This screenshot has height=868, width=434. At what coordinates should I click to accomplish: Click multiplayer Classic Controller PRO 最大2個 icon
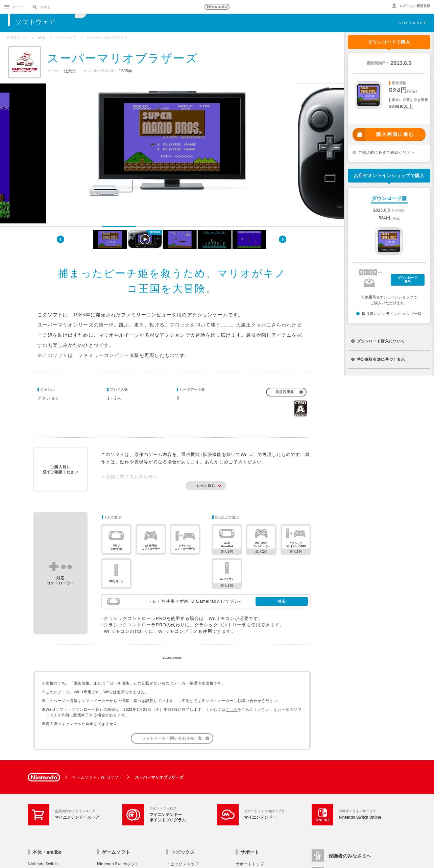(x=296, y=539)
